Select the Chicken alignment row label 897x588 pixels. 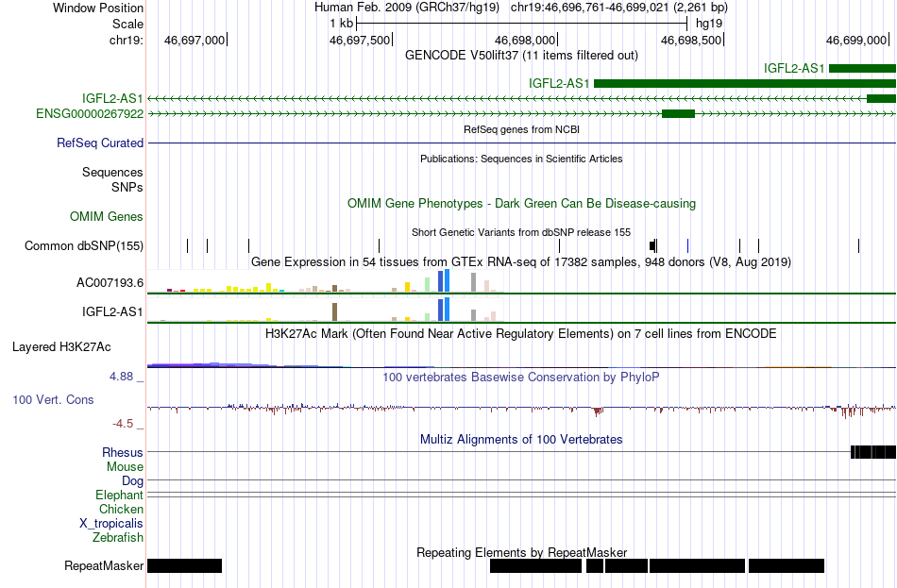coord(121,509)
